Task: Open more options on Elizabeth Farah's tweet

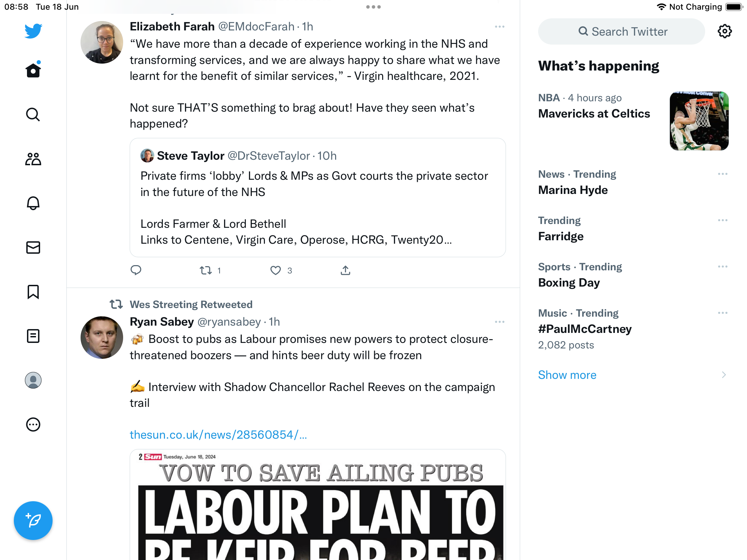Action: click(499, 27)
